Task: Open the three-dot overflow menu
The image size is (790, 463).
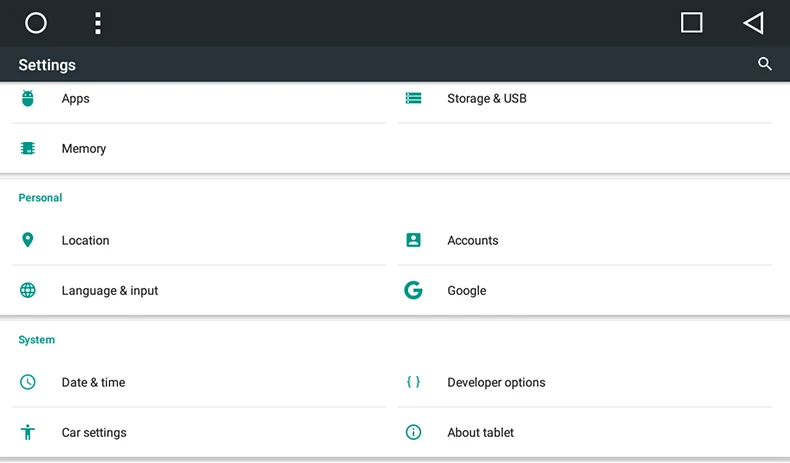Action: (x=97, y=23)
